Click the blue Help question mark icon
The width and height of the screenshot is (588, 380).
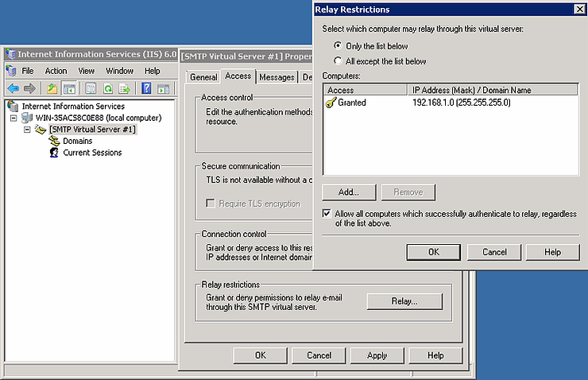pos(146,88)
